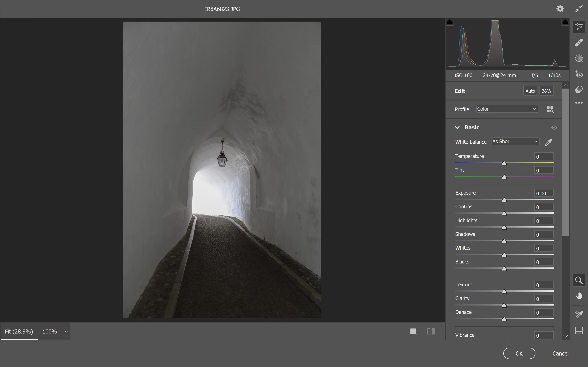The width and height of the screenshot is (588, 367).
Task: Click the Auto button
Action: click(x=530, y=91)
